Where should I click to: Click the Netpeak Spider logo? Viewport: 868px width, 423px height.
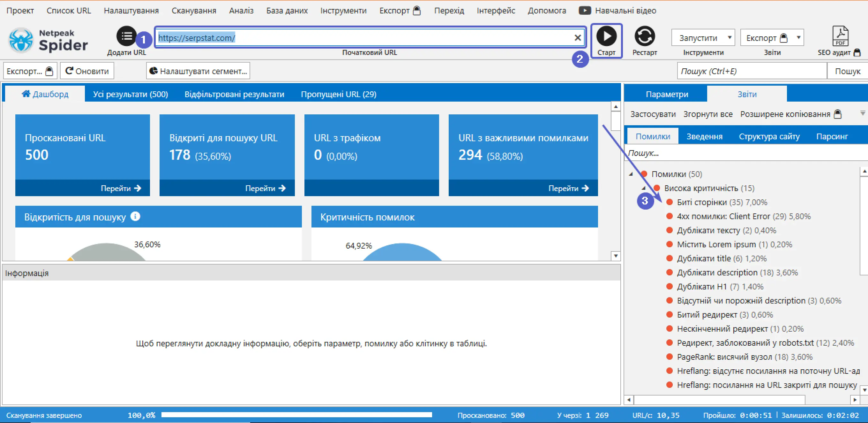click(48, 41)
